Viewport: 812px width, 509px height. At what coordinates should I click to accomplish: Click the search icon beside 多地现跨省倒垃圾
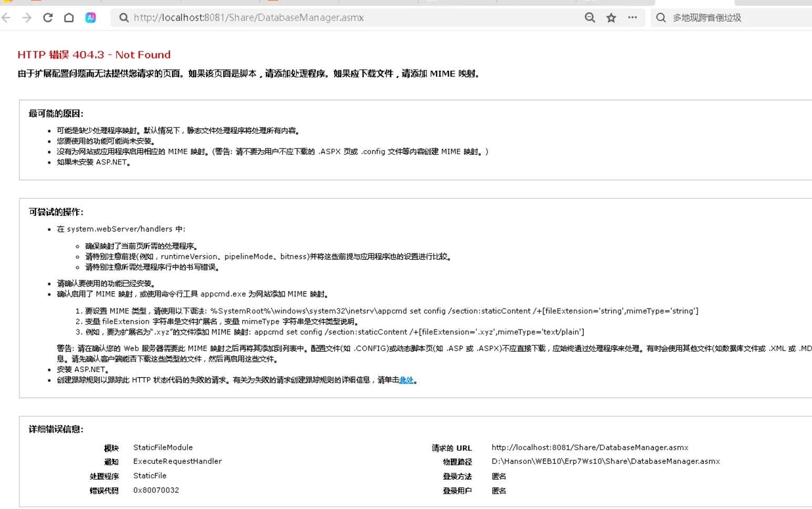661,18
